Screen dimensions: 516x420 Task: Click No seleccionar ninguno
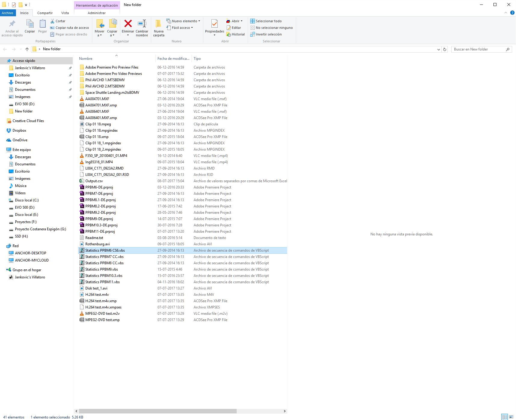271,28
